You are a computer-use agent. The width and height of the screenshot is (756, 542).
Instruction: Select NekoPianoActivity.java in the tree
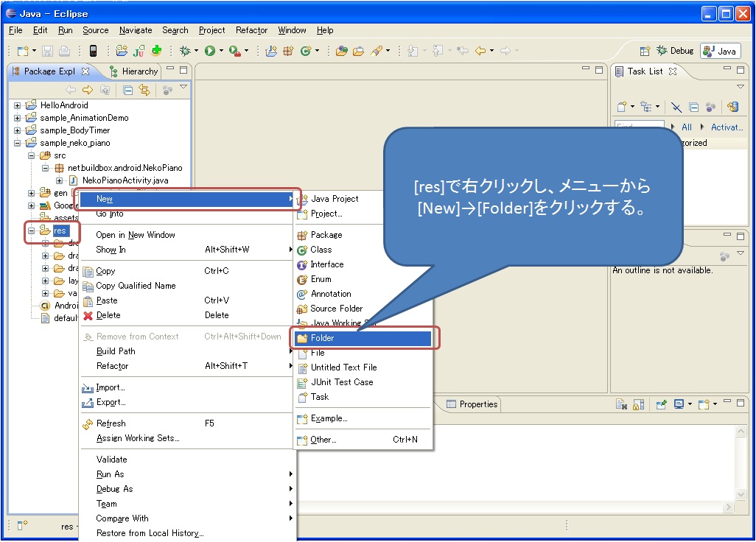click(125, 180)
